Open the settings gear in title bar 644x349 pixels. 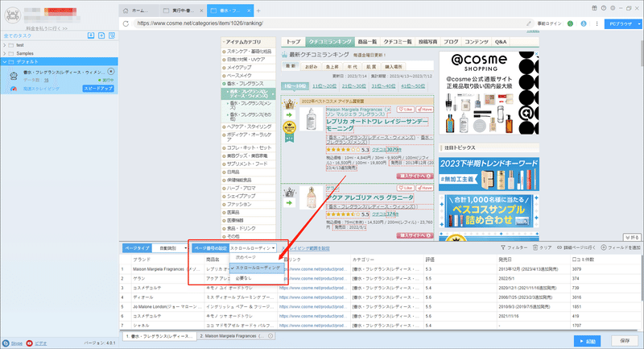coord(613,8)
